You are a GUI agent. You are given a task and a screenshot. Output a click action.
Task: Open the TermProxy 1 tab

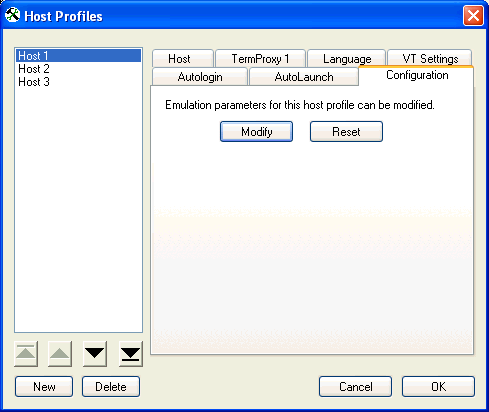[260, 59]
